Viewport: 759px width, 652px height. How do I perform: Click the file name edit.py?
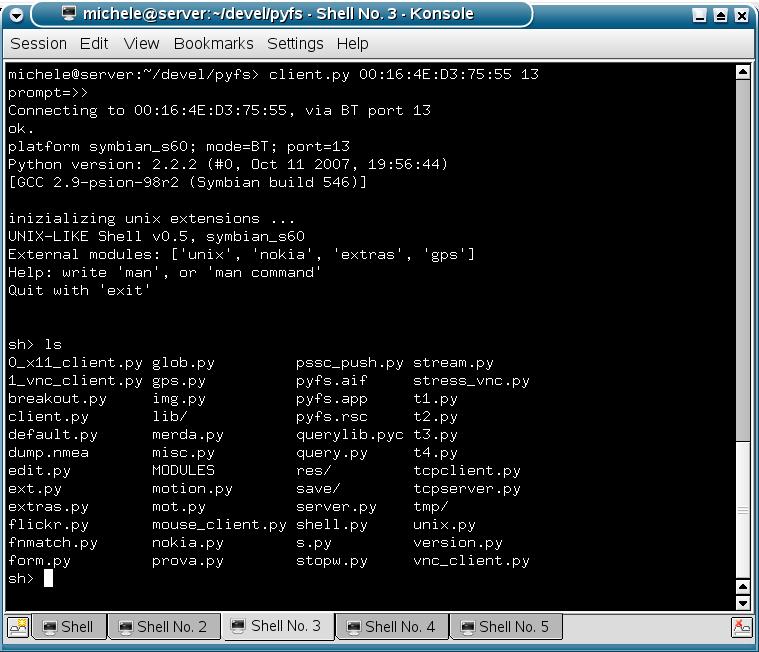40,471
